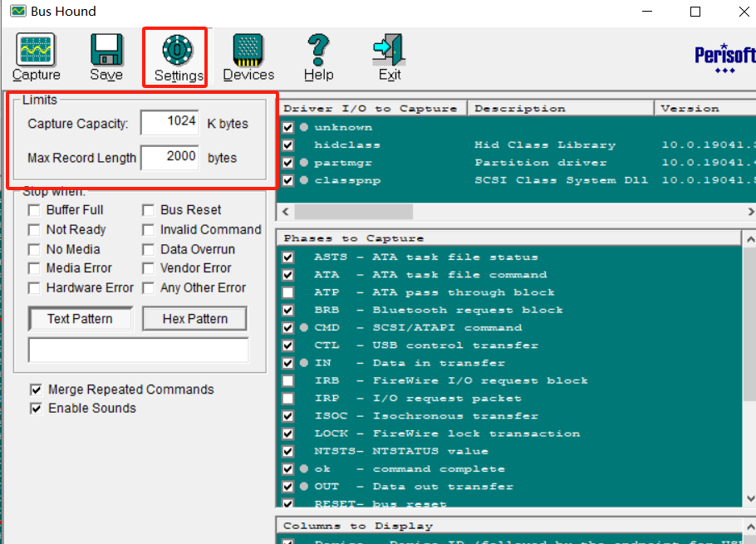
Task: Click the Perisoft logo
Action: pyautogui.click(x=724, y=58)
